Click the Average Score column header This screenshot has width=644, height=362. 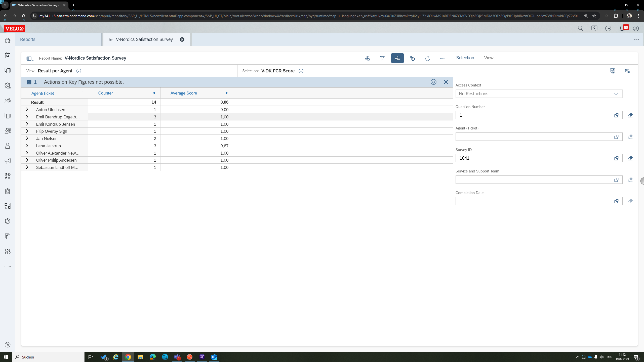coord(184,93)
